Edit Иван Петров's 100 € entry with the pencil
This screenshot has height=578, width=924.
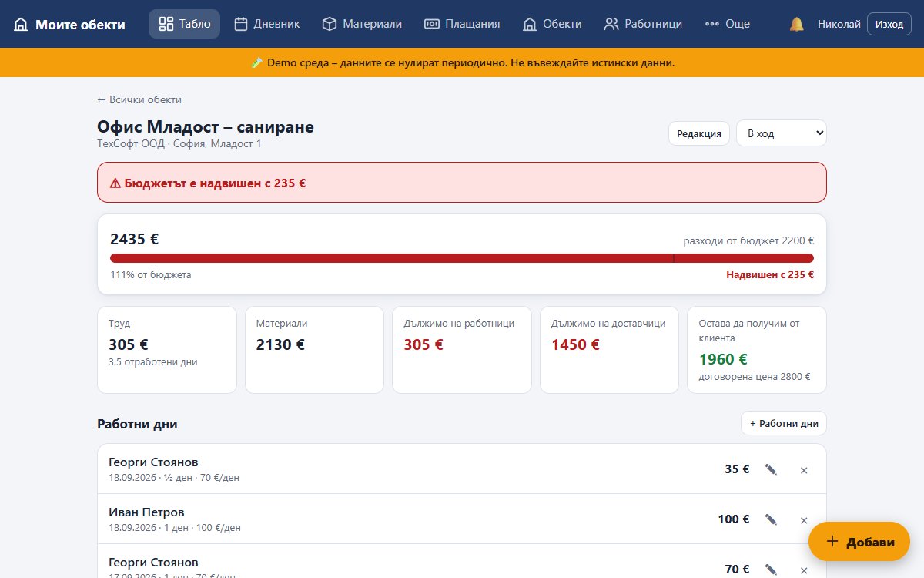[x=771, y=519]
